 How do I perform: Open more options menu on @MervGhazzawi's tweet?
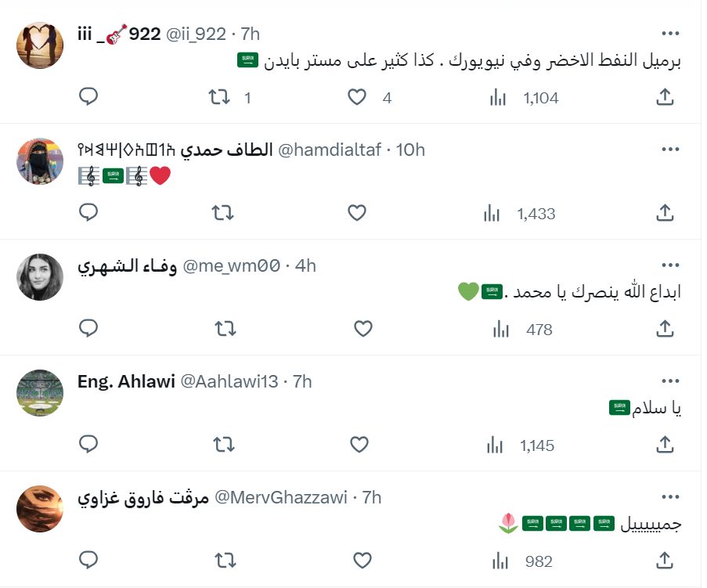click(670, 496)
